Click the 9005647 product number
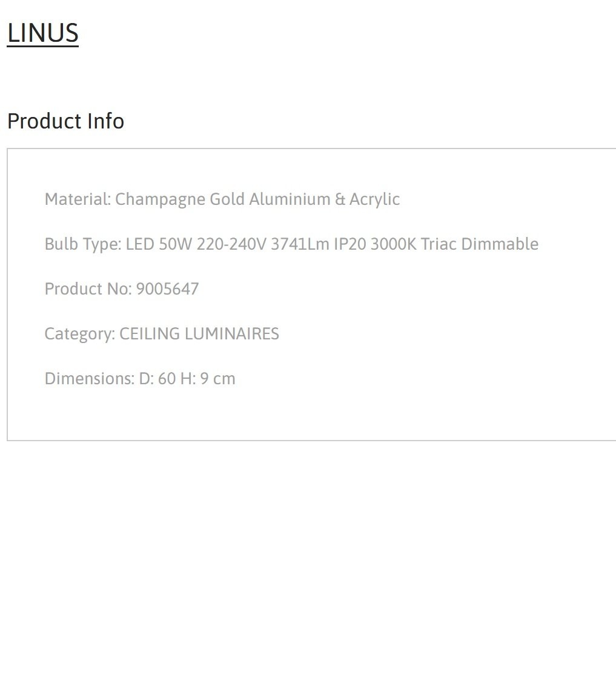 coord(167,289)
